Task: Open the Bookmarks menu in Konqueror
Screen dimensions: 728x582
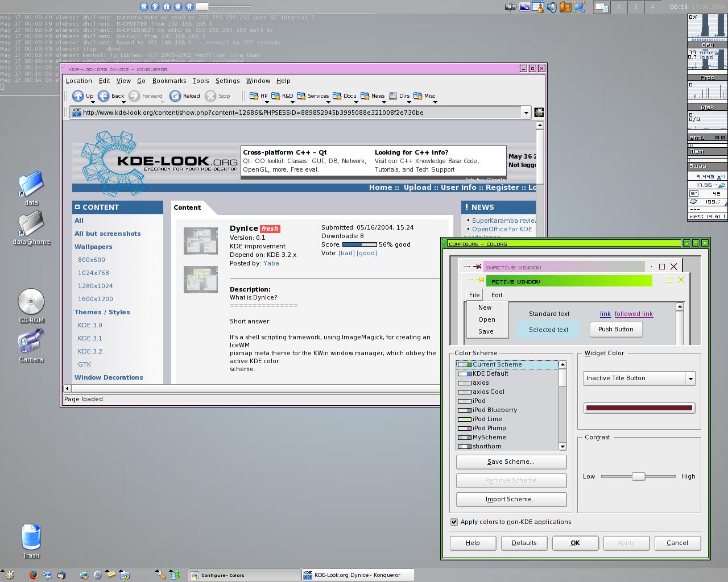Action: tap(169, 81)
